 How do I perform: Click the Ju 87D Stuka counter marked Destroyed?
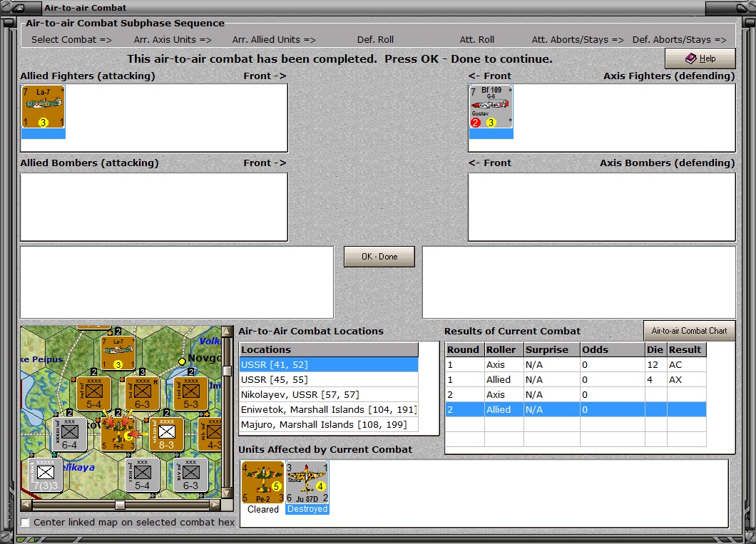tap(307, 482)
